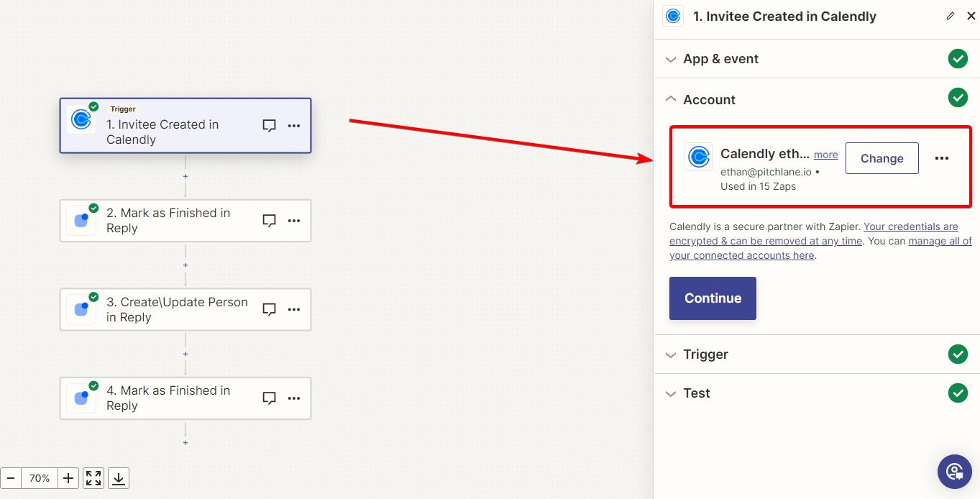Open comment on Invitee Created in Calendly step
Viewport: 980px width, 499px height.
(270, 125)
